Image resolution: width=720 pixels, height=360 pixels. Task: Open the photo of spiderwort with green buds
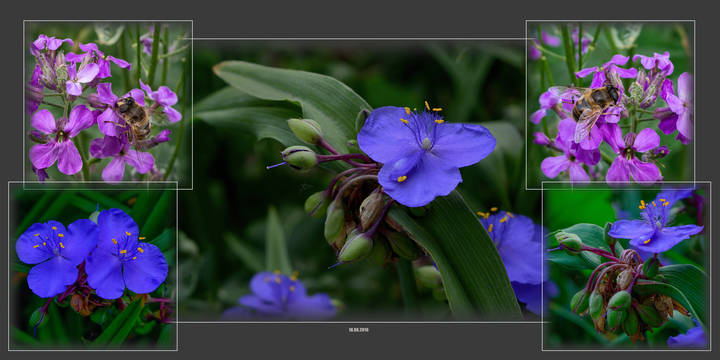(x=626, y=266)
